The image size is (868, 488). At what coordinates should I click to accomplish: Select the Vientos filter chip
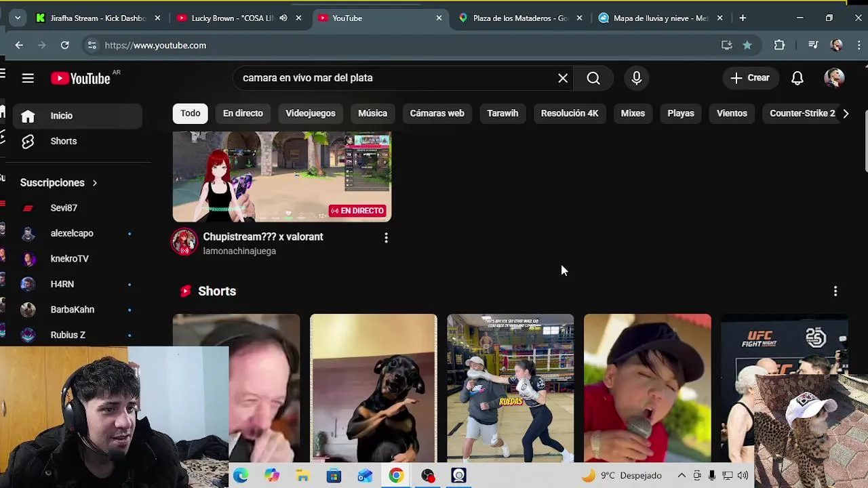point(732,114)
